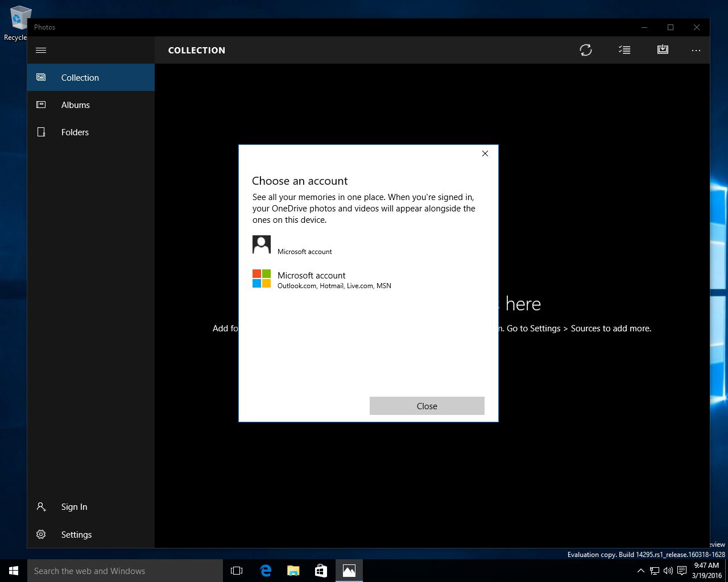Click the Import icon in the toolbar
728x582 pixels.
tap(663, 49)
